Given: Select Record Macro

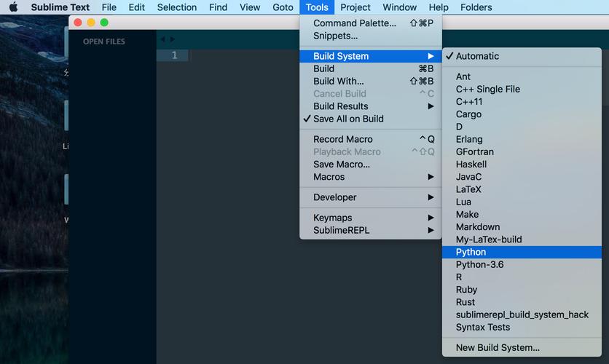Looking at the screenshot, I should pyautogui.click(x=371, y=139).
